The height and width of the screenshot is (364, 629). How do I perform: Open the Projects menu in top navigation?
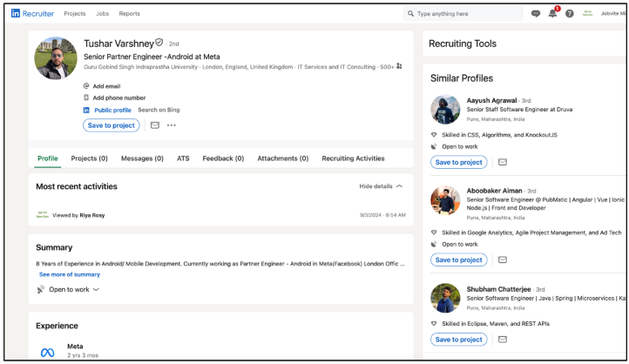[75, 14]
